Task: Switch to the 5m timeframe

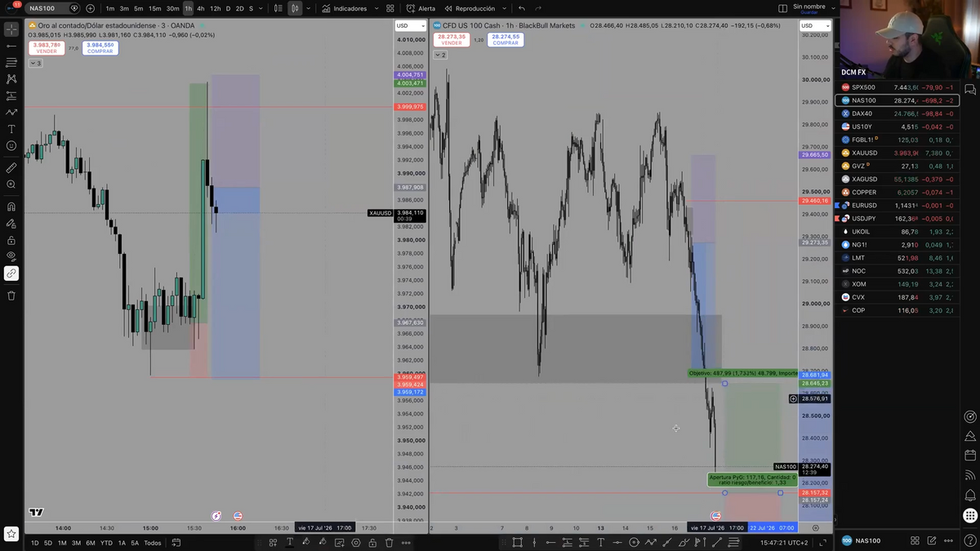Action: [x=139, y=8]
